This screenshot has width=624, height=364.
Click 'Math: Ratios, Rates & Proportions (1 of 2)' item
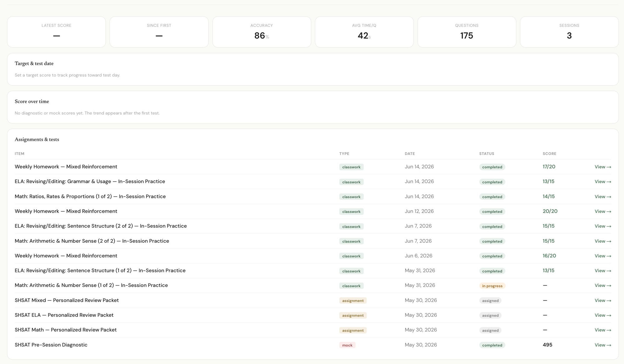[x=90, y=197]
